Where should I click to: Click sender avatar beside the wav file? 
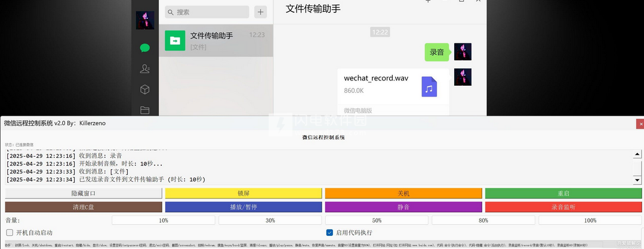[463, 77]
